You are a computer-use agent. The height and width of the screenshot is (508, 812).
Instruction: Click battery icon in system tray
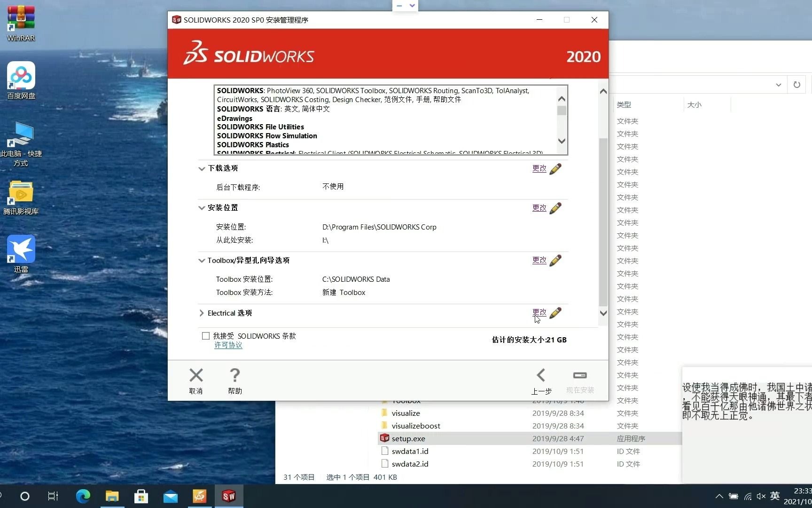tap(733, 496)
